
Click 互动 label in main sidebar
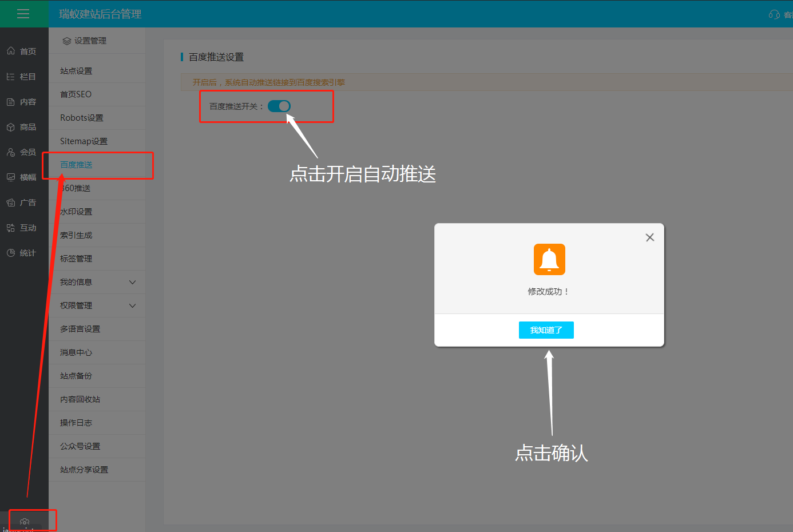[28, 228]
